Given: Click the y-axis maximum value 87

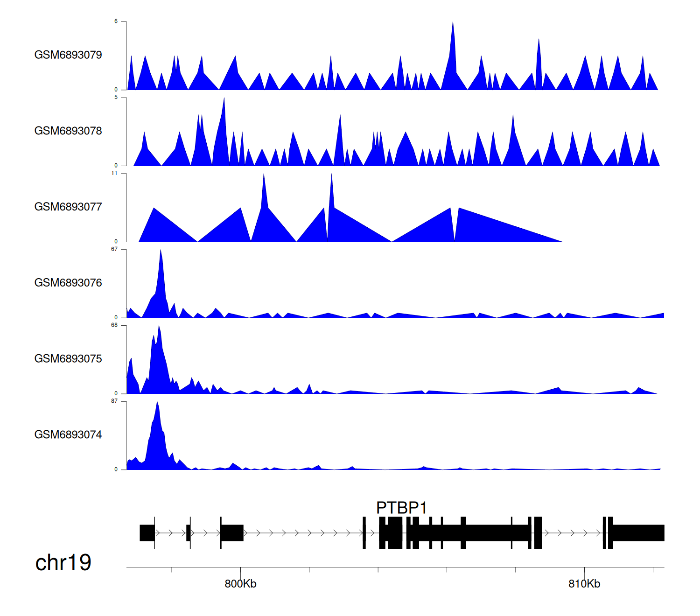Looking at the screenshot, I should tap(114, 401).
